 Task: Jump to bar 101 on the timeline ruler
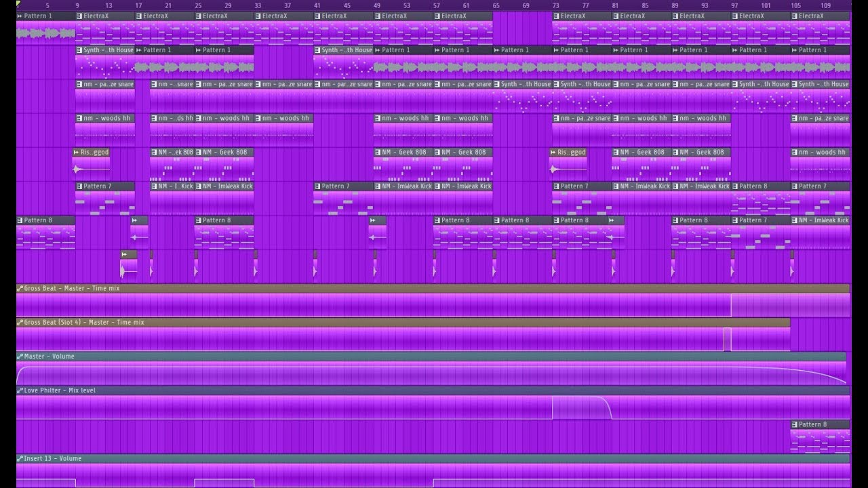766,5
